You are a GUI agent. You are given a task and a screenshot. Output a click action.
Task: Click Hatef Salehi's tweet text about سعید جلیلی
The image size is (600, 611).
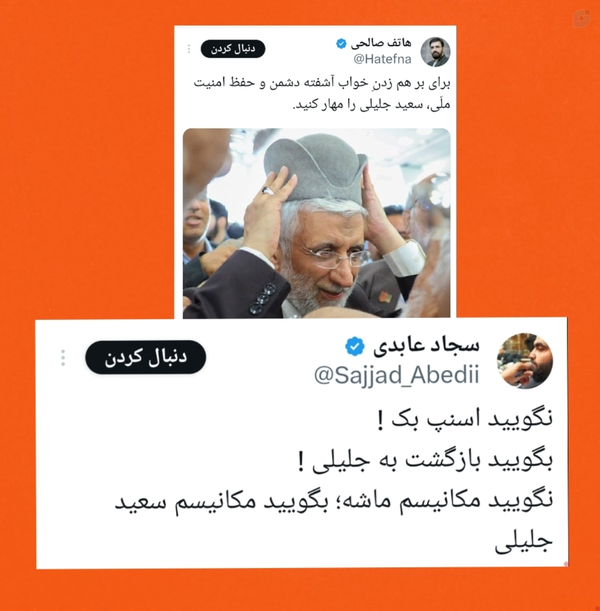(x=322, y=94)
